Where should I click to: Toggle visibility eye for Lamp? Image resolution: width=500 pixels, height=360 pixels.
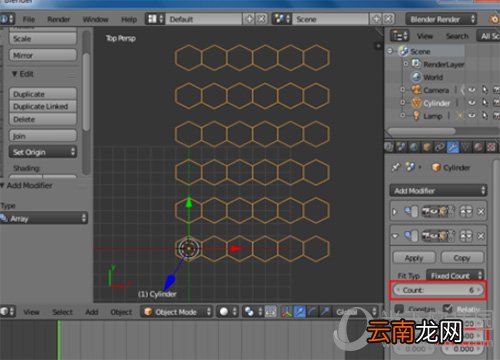point(472,116)
